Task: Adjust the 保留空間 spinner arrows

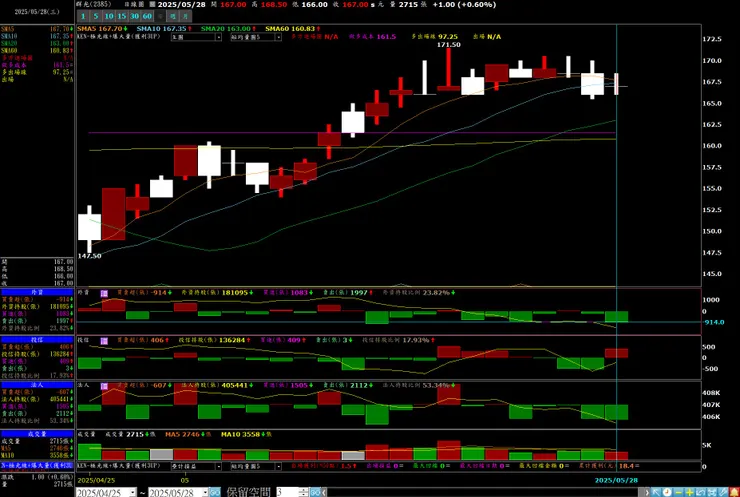Action: pyautogui.click(x=303, y=492)
